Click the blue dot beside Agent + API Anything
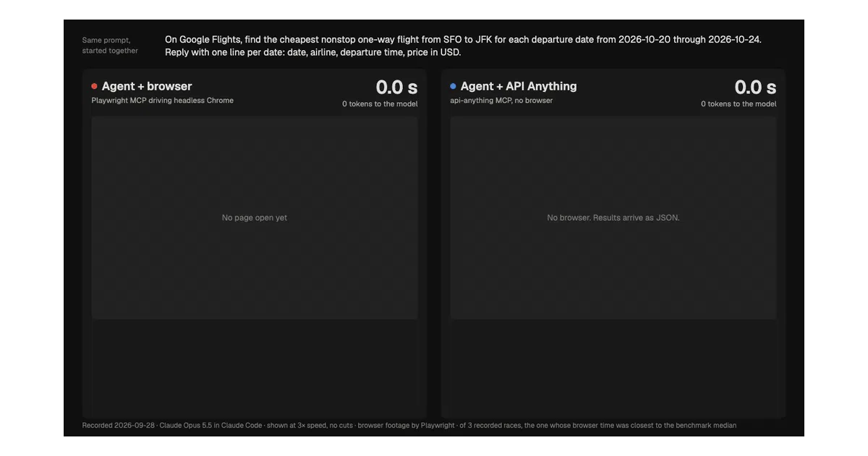Viewport: 868px width, 456px height. (453, 86)
